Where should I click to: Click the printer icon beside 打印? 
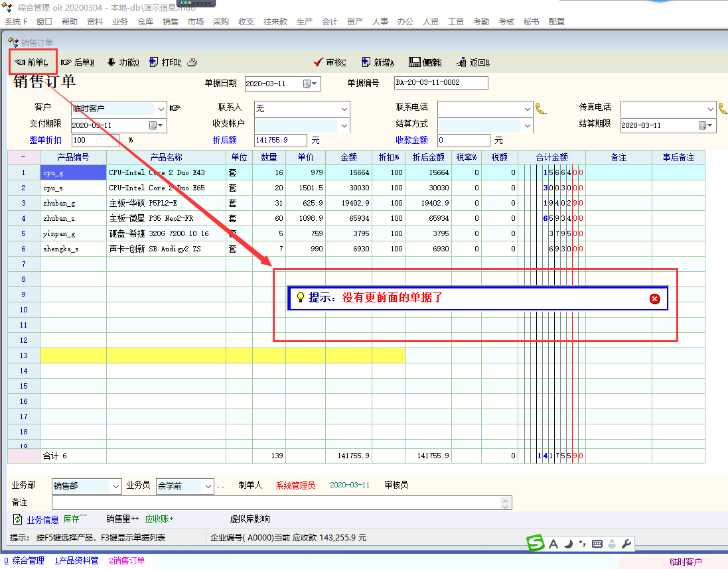click(192, 62)
